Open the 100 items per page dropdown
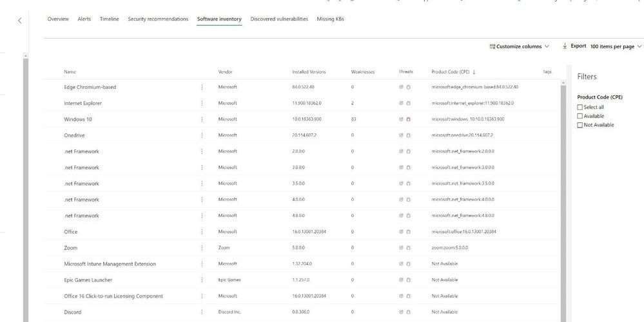Image resolution: width=644 pixels, height=322 pixels. click(616, 46)
